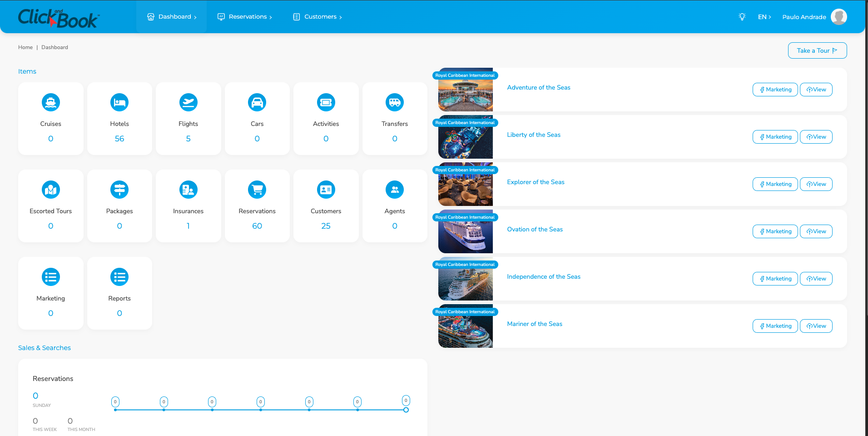868x436 pixels.
Task: Click the Take a Tour button
Action: [817, 50]
